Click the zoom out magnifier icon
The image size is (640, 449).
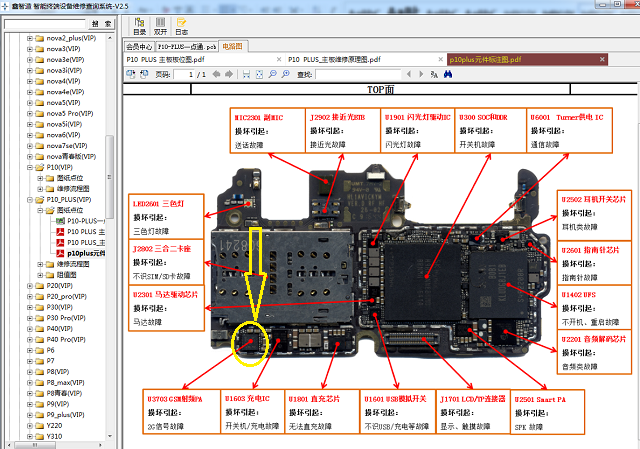[272, 74]
